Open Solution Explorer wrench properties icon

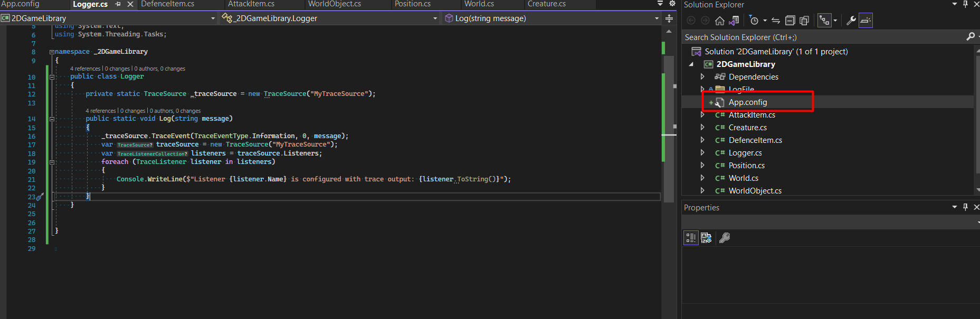pyautogui.click(x=851, y=21)
